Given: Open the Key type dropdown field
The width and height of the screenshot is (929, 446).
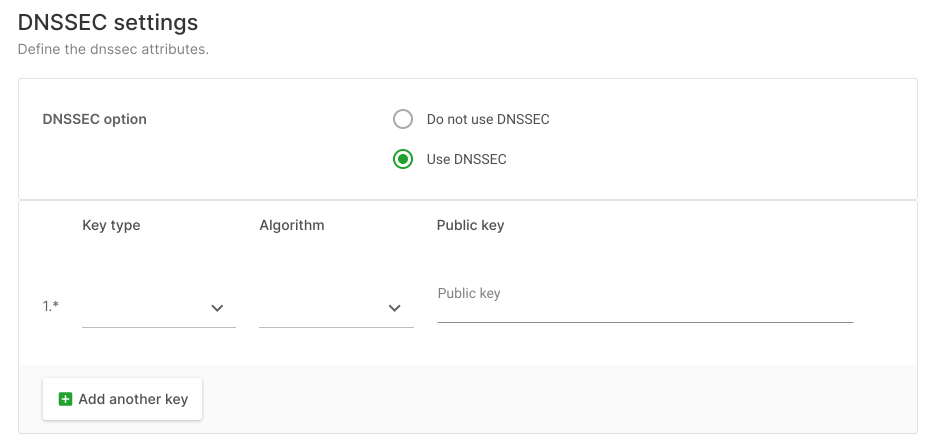Looking at the screenshot, I should [x=159, y=308].
